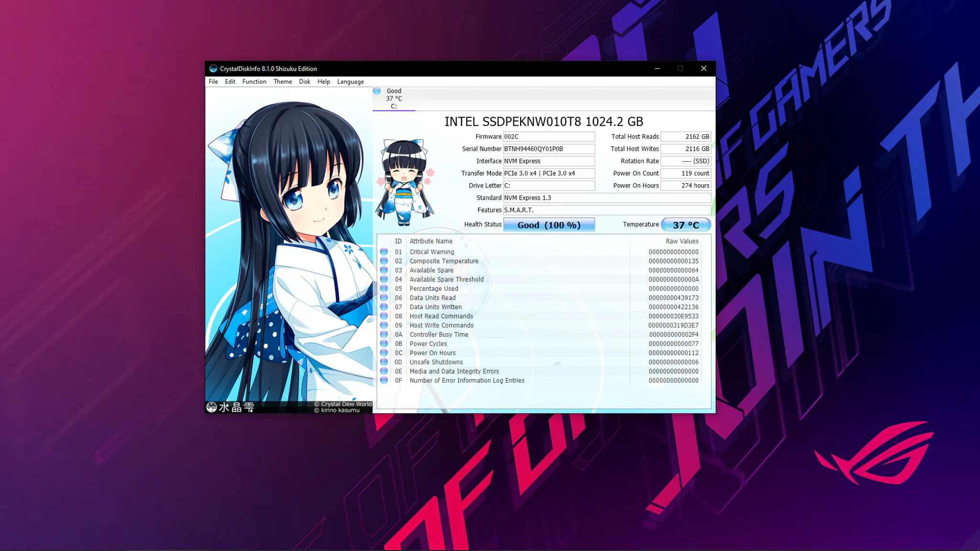The image size is (980, 551).
Task: Click the status orb for Power Cycles
Action: click(384, 343)
